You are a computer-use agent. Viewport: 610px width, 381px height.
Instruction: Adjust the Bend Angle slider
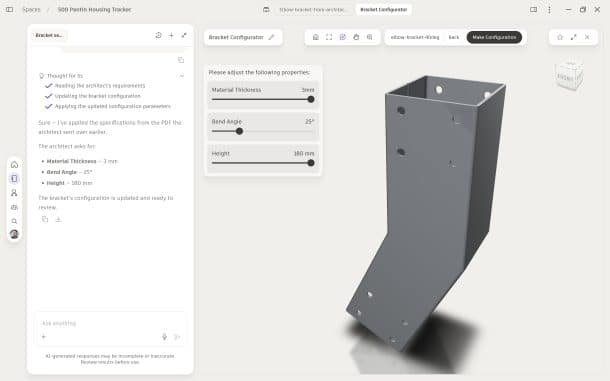[263, 131]
